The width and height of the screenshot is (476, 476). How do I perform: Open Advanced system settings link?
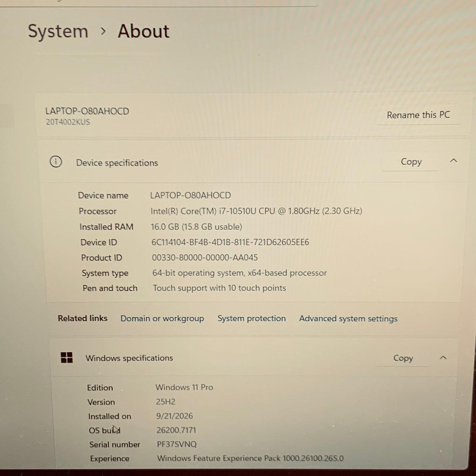click(x=348, y=319)
